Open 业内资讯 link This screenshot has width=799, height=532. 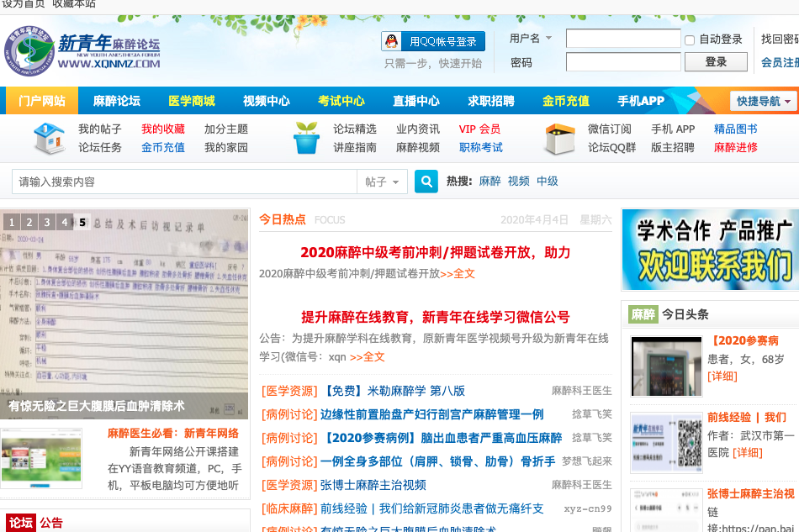tap(418, 129)
